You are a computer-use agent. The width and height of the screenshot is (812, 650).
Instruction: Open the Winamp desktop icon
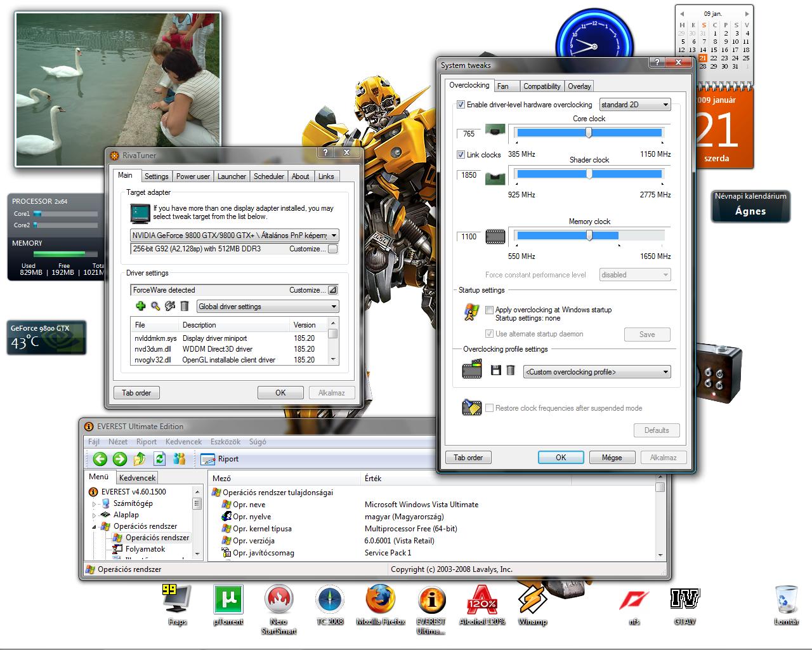click(532, 604)
